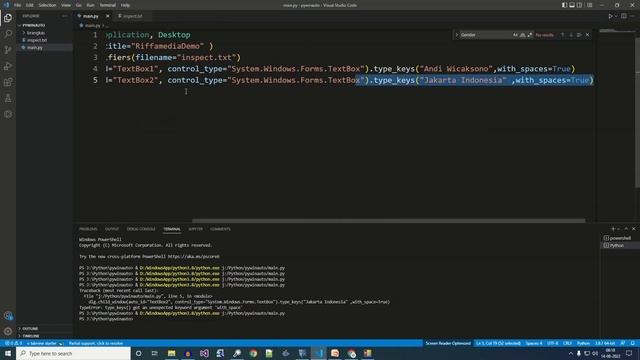The image size is (640, 360).
Task: Go to previous match in Find widget
Action: pyautogui.click(x=562, y=35)
